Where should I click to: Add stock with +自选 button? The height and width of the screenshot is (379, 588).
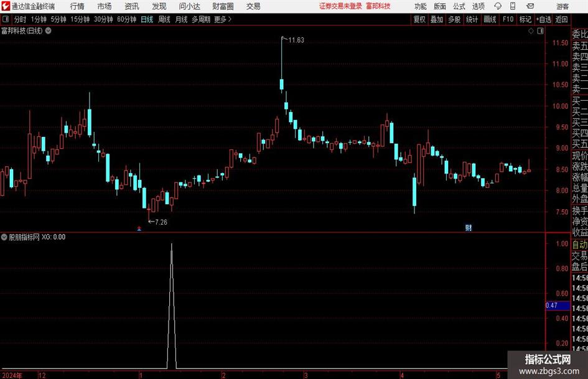point(543,19)
